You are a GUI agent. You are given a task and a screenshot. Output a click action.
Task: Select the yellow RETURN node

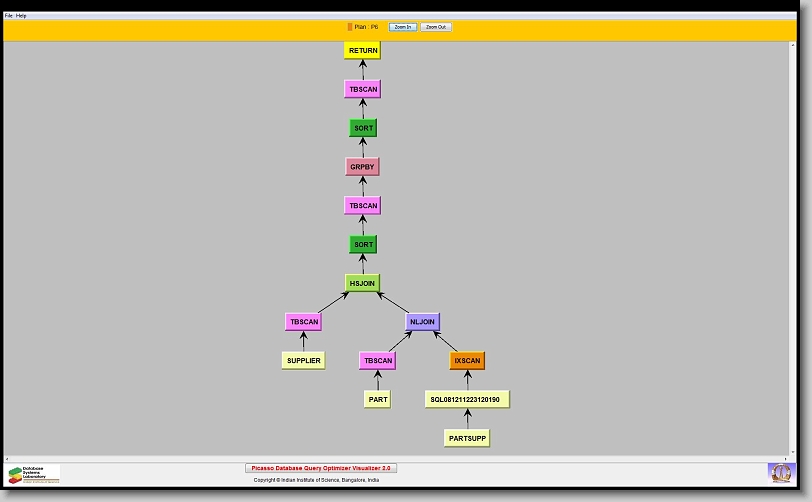pos(363,50)
